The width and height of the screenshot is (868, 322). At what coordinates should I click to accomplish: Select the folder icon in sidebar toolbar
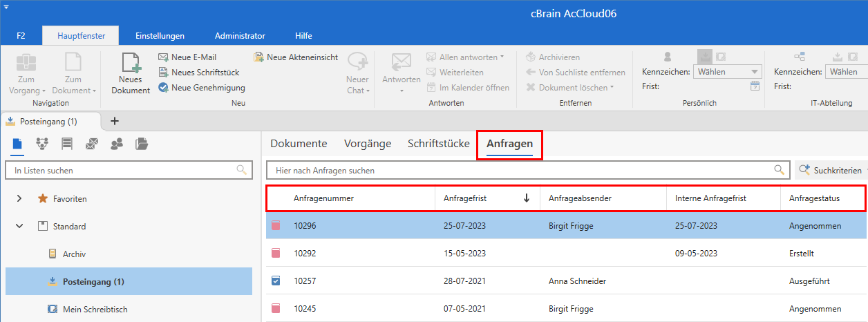141,144
